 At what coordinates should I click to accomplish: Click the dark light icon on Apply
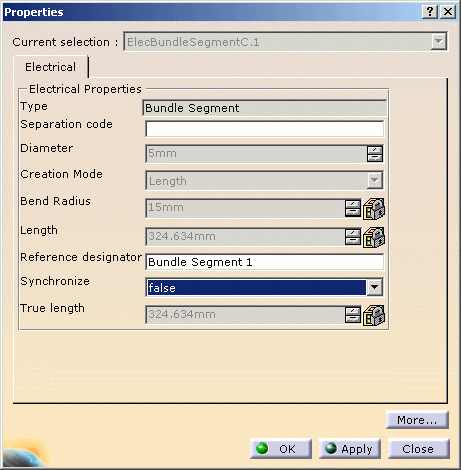click(x=331, y=448)
